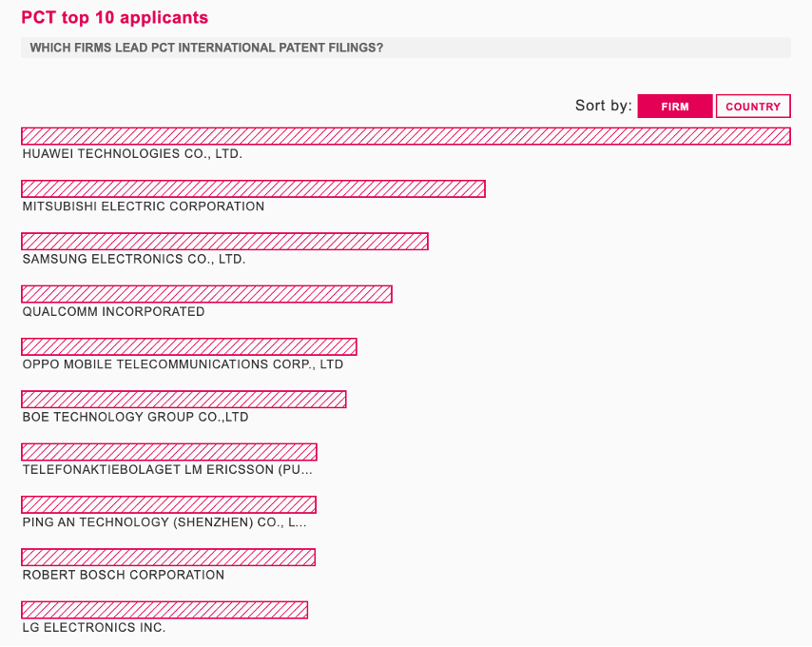Select the SAMSUNG ELECTRONICS bar

[x=223, y=242]
